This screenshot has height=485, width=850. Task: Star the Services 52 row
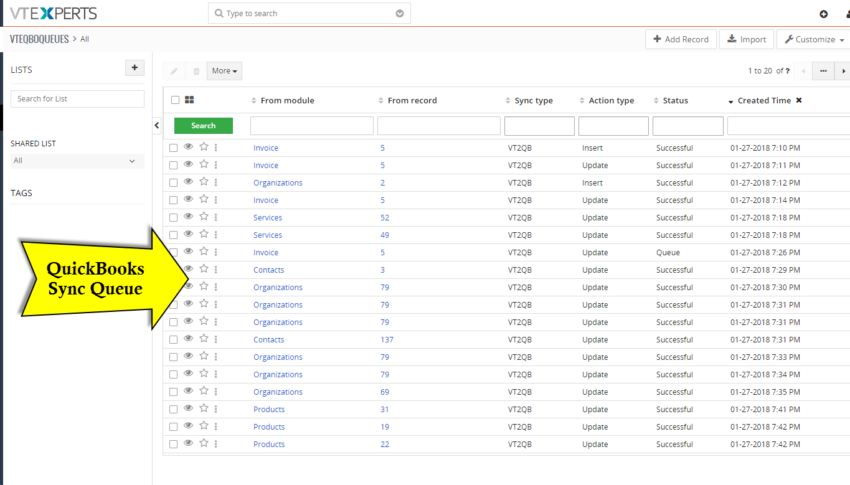coord(204,216)
